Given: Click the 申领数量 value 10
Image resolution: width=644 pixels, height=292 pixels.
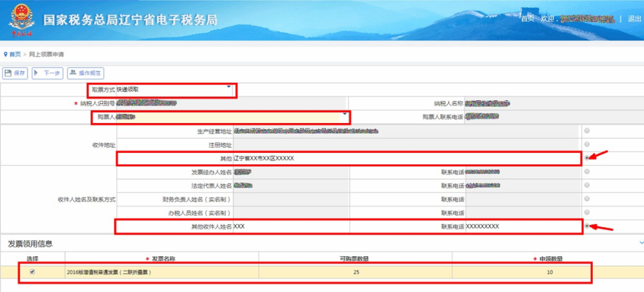Looking at the screenshot, I should pyautogui.click(x=550, y=272).
